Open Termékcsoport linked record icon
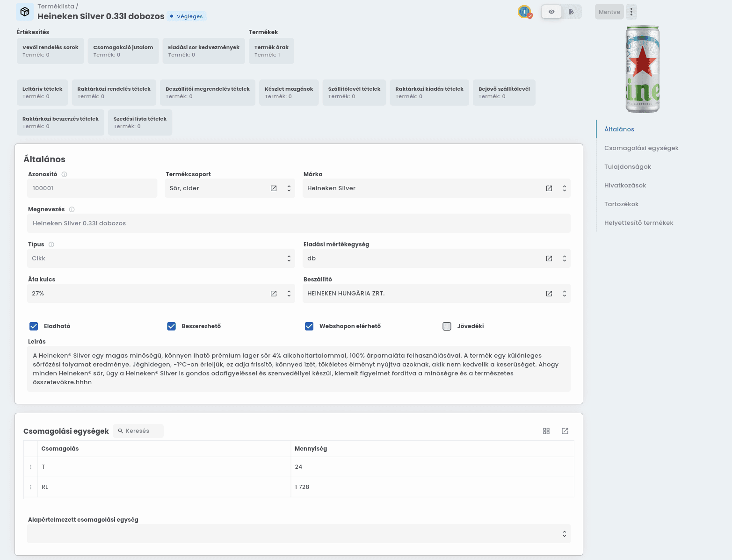Screen dimensions: 732x560 pyautogui.click(x=274, y=188)
